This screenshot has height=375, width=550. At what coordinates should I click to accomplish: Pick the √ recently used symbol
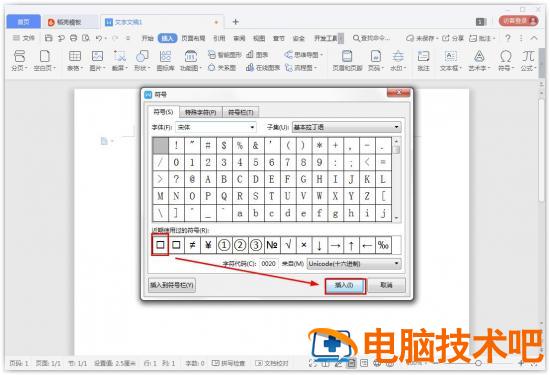288,245
